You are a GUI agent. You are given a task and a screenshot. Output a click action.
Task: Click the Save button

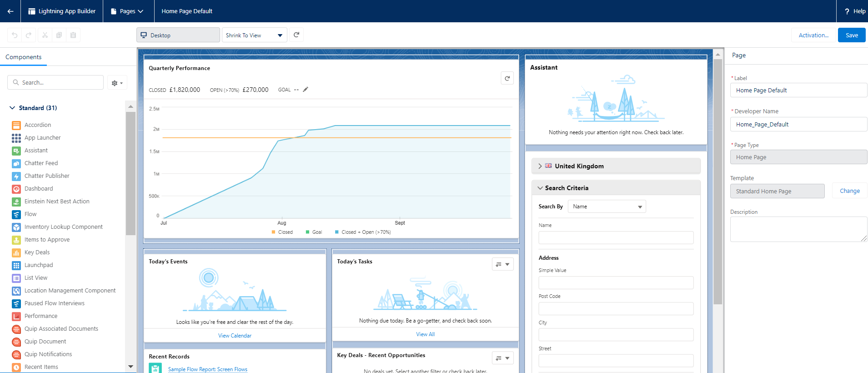(x=851, y=35)
